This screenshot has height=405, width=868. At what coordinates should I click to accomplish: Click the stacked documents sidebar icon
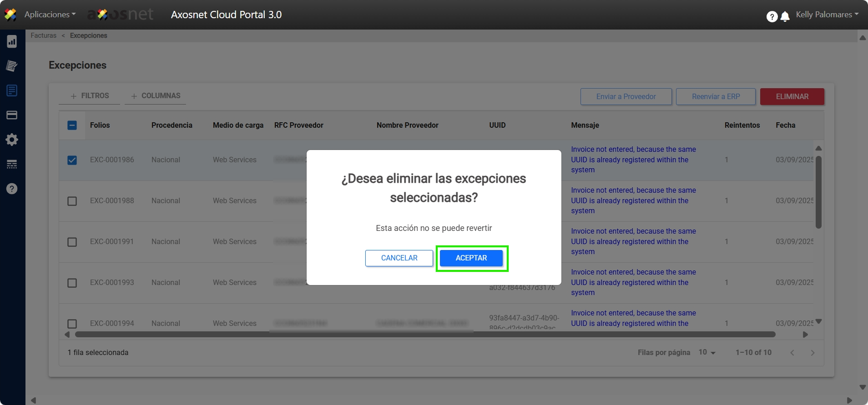pyautogui.click(x=12, y=66)
